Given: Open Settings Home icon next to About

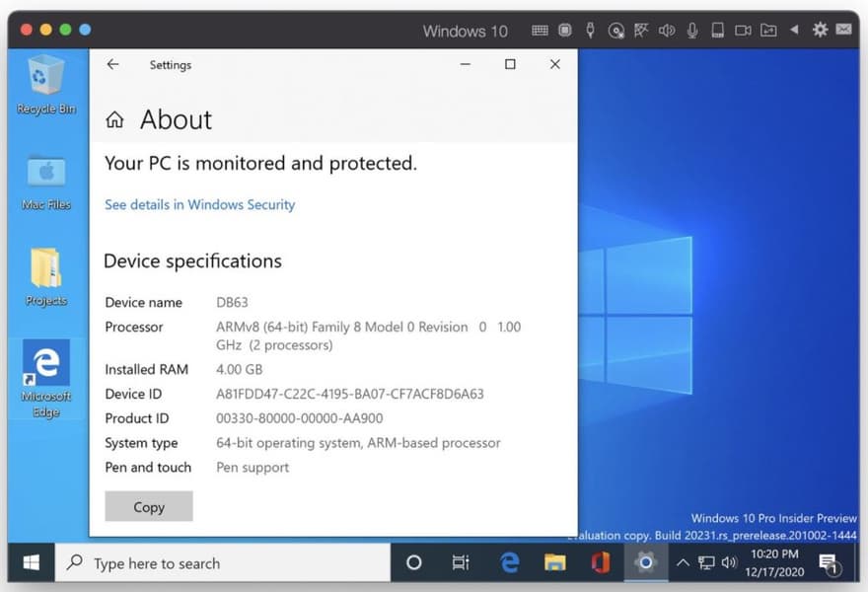Looking at the screenshot, I should [x=114, y=119].
